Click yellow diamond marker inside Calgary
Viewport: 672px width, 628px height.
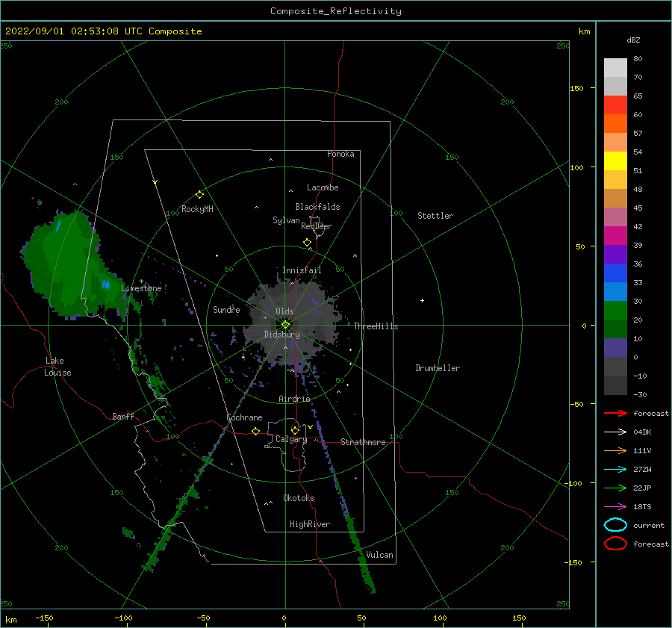coord(295,430)
